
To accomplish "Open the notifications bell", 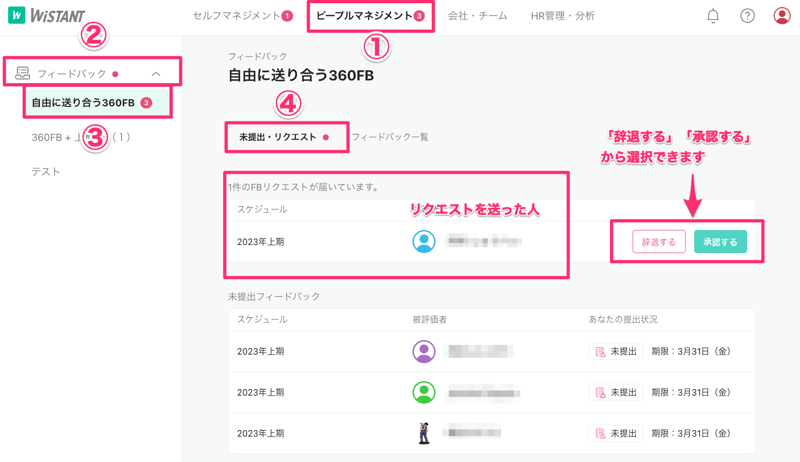I will 713,16.
